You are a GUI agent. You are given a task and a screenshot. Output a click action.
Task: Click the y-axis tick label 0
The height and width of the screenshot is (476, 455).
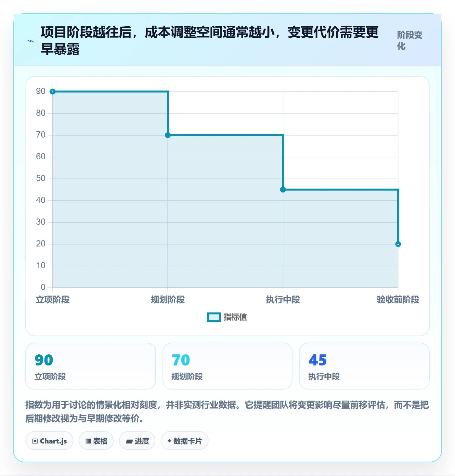pos(43,287)
